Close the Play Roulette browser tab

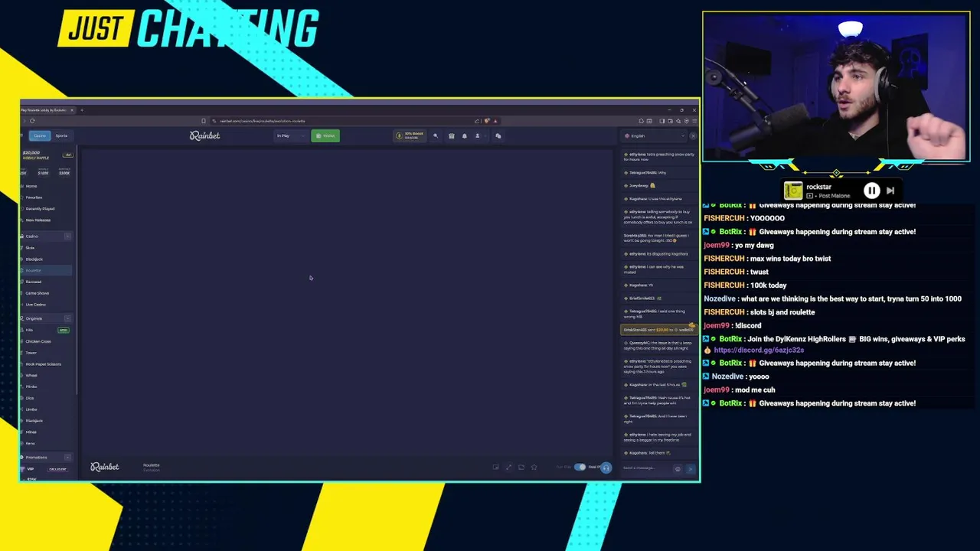click(71, 110)
